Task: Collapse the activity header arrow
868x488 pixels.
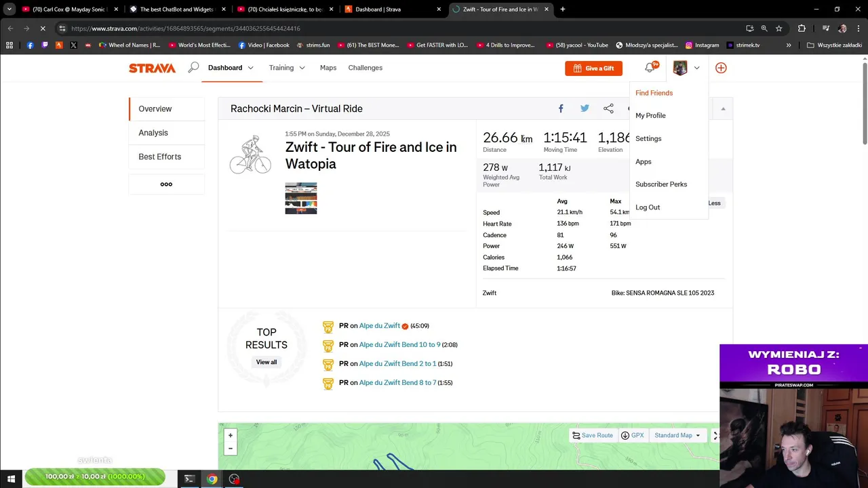Action: (x=723, y=109)
